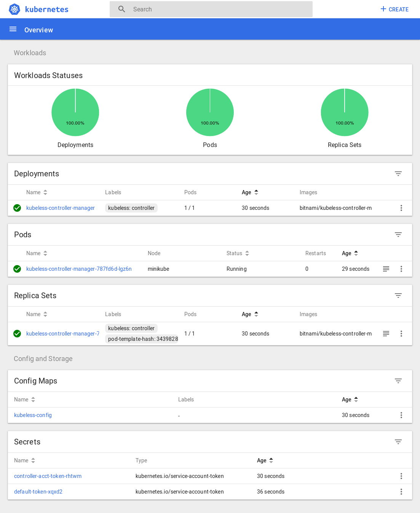Open actions menu for default-token-xqxd2
The image size is (420, 513).
[x=401, y=492]
